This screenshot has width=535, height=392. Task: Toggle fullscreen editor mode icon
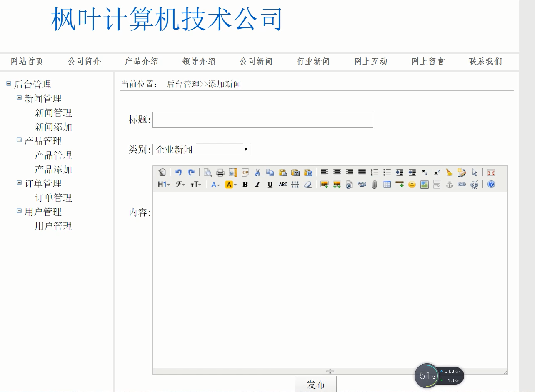pos(491,172)
